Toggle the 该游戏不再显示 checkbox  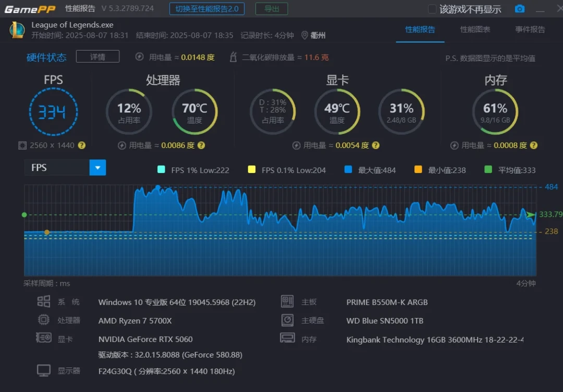point(432,9)
